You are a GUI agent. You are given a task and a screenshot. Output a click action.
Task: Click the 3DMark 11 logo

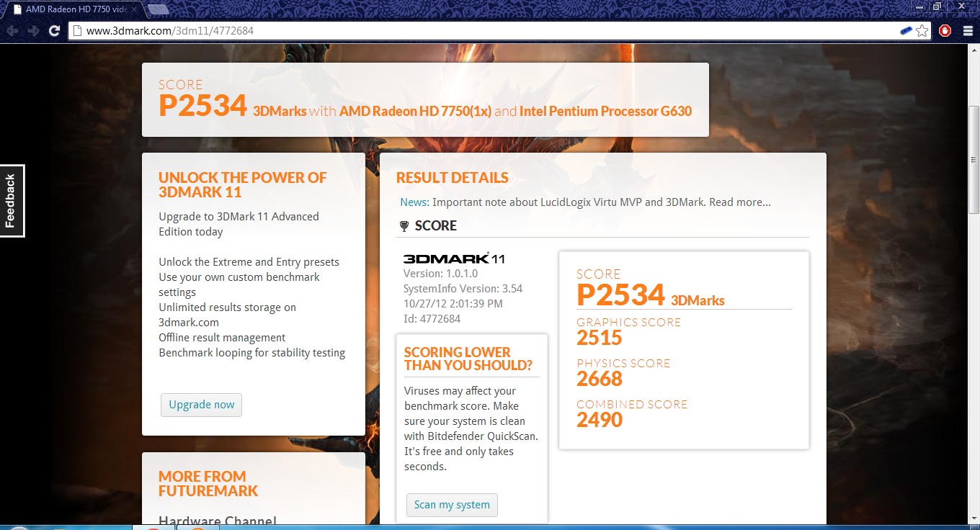pyautogui.click(x=454, y=258)
